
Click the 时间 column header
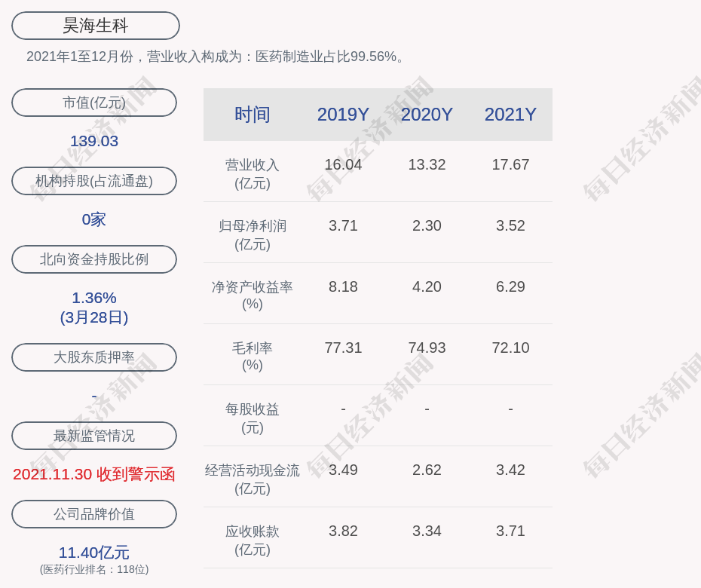coord(253,115)
